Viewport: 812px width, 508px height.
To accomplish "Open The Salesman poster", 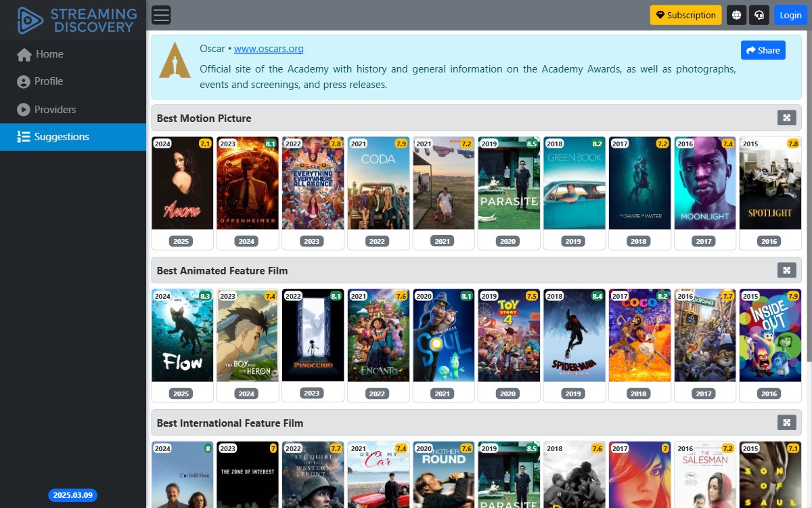I will (704, 475).
